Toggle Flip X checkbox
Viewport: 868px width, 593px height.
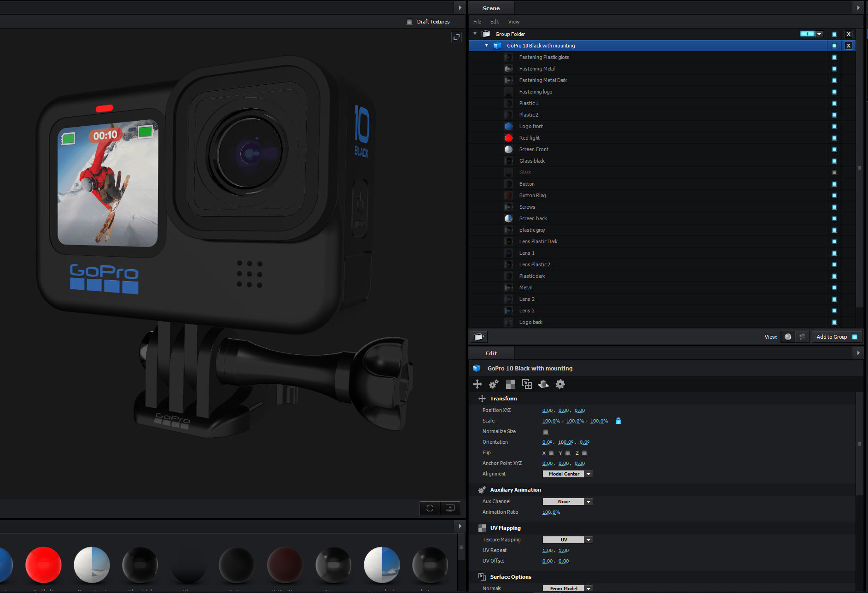point(551,453)
